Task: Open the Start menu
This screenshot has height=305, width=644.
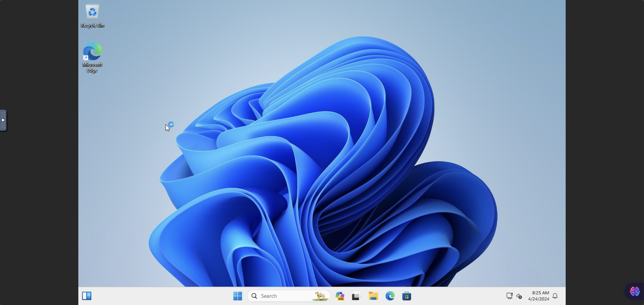Action: (x=237, y=296)
